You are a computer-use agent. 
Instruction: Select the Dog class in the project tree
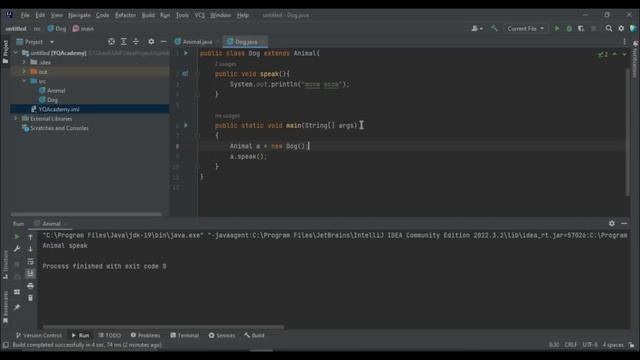click(x=49, y=100)
